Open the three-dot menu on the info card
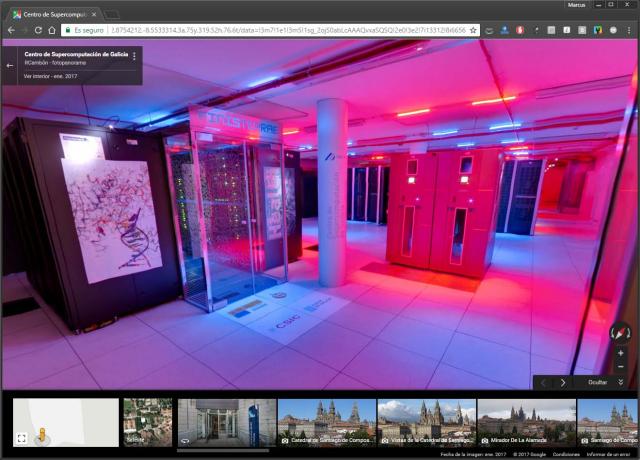640x460 pixels. pos(134,57)
